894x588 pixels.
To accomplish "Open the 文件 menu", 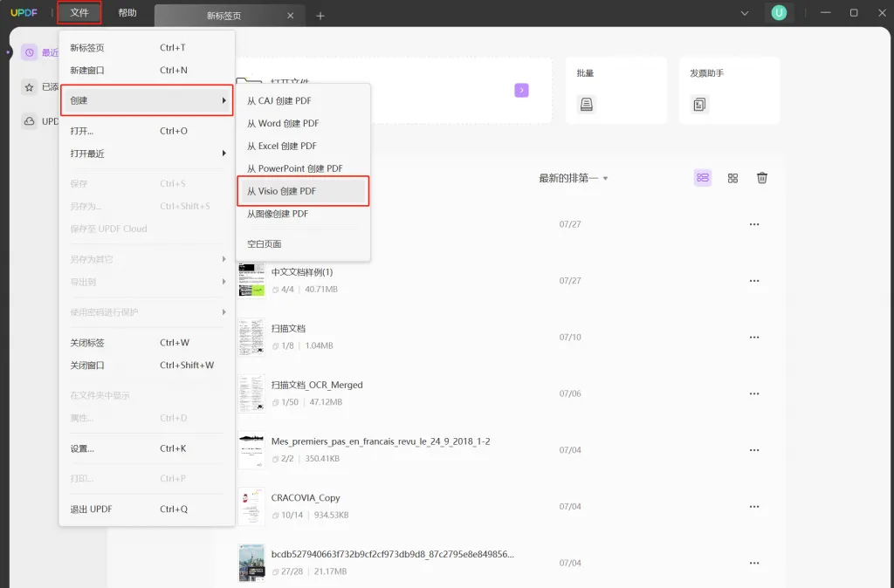I will [79, 12].
